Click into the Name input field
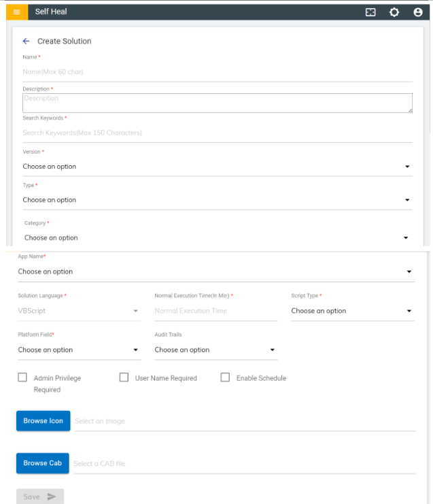The width and height of the screenshot is (433, 504). click(216, 71)
